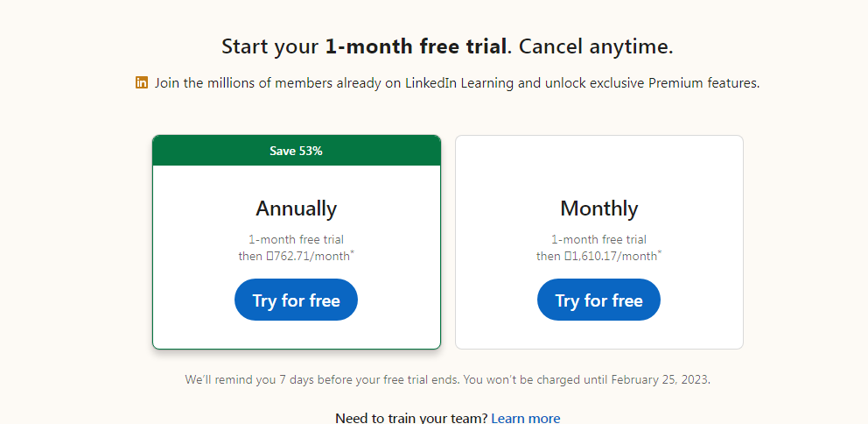Start the Monthly plan with Try for free
This screenshot has width=868, height=424.
[599, 300]
